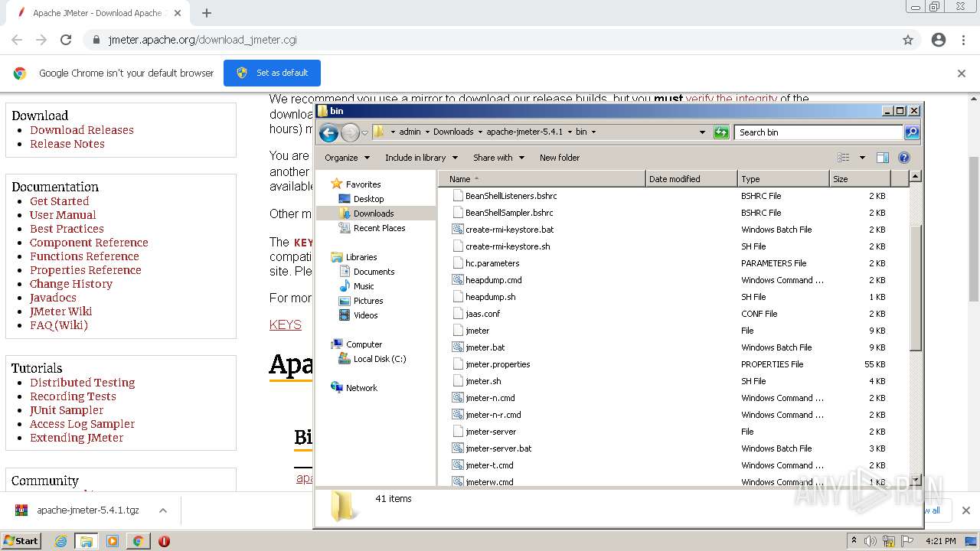Open Include in library dropdown
The height and width of the screenshot is (551, 980).
pos(421,158)
